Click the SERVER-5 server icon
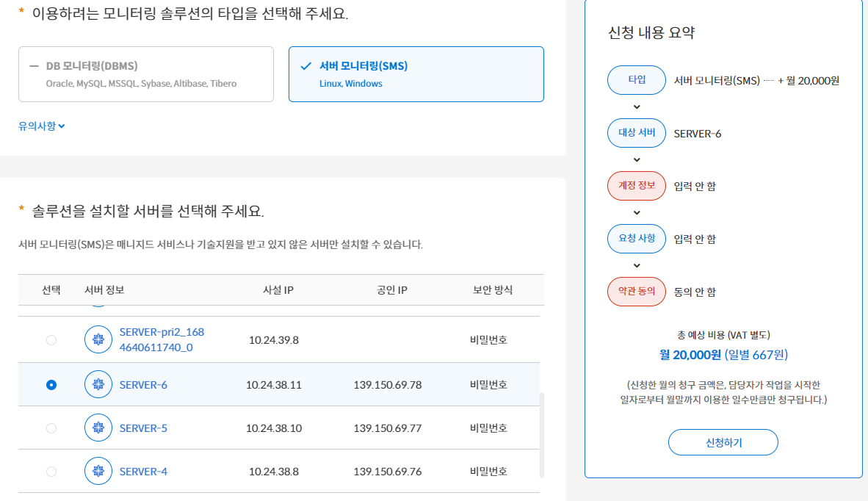Viewport: 868px width, 501px height. pyautogui.click(x=98, y=428)
